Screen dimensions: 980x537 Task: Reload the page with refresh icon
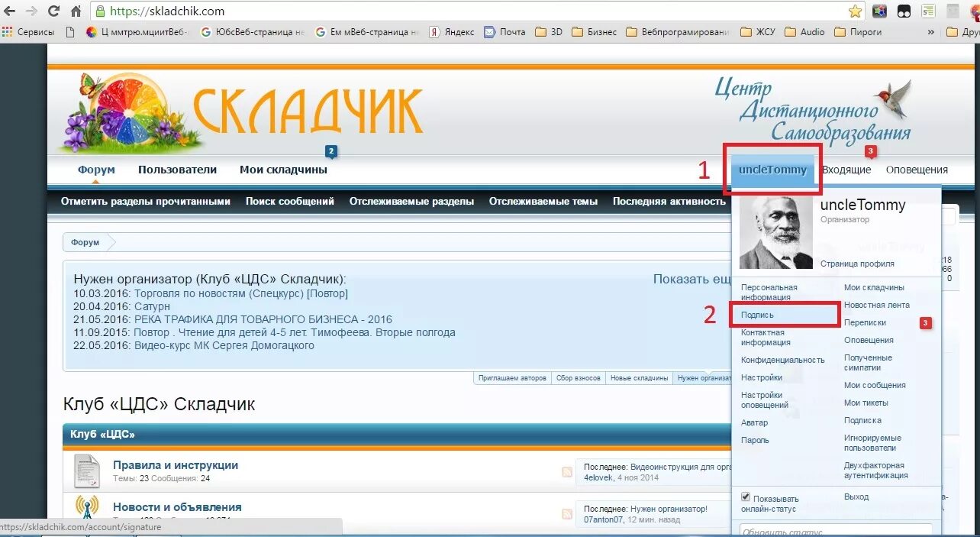click(x=53, y=11)
